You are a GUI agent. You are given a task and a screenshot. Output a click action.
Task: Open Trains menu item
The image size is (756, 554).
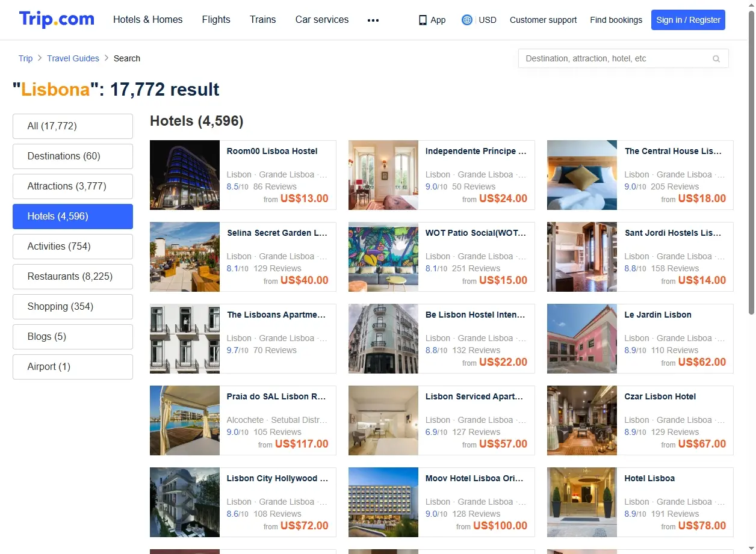tap(263, 19)
